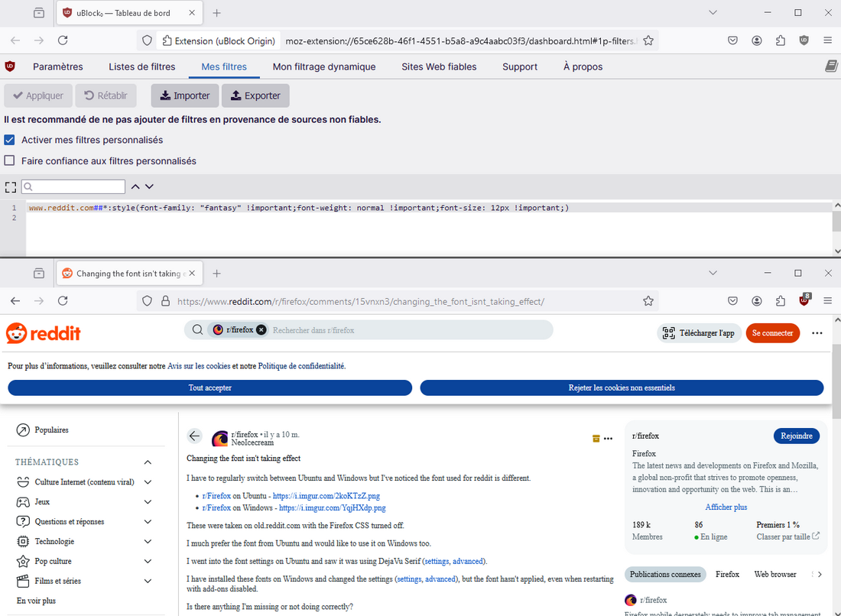841x616 pixels.
Task: Expand Films et séries topic
Action: coord(148,581)
